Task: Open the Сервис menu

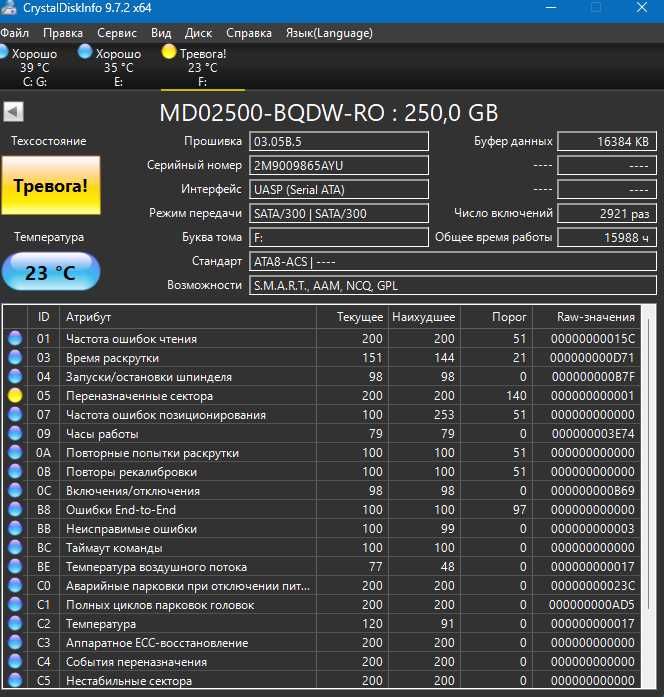Action: click(x=116, y=33)
